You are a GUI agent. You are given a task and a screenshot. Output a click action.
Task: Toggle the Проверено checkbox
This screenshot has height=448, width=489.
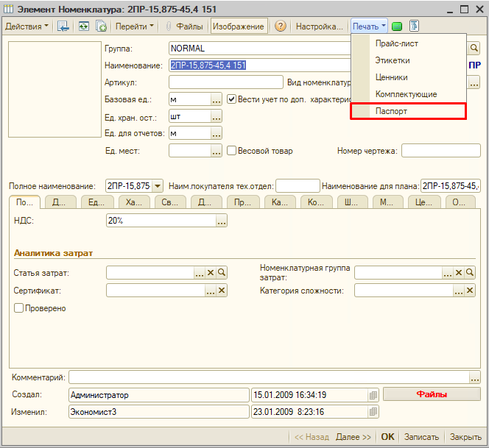pyautogui.click(x=18, y=308)
